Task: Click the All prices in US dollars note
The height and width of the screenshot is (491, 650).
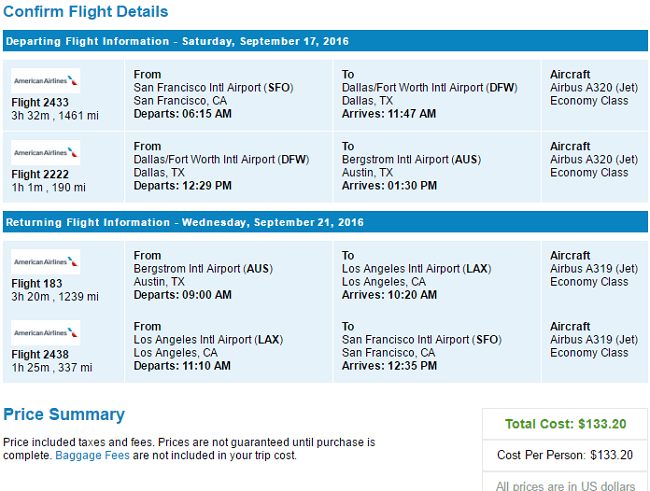Action: [x=565, y=486]
